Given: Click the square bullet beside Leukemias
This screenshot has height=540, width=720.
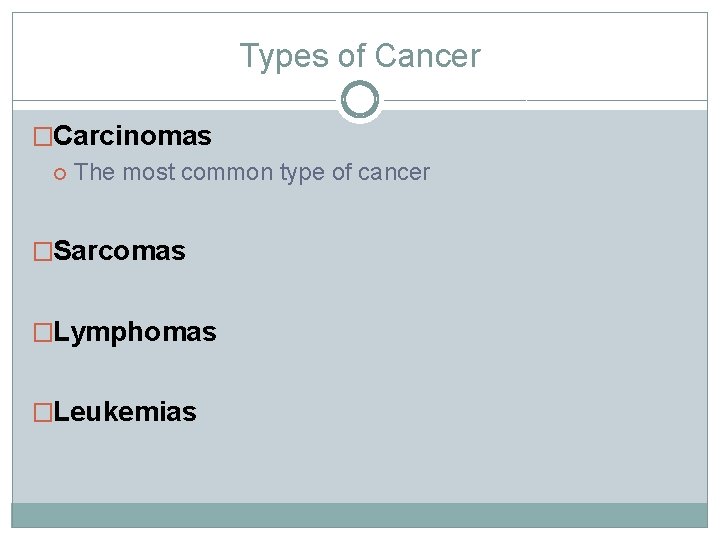Looking at the screenshot, I should click(x=43, y=412).
